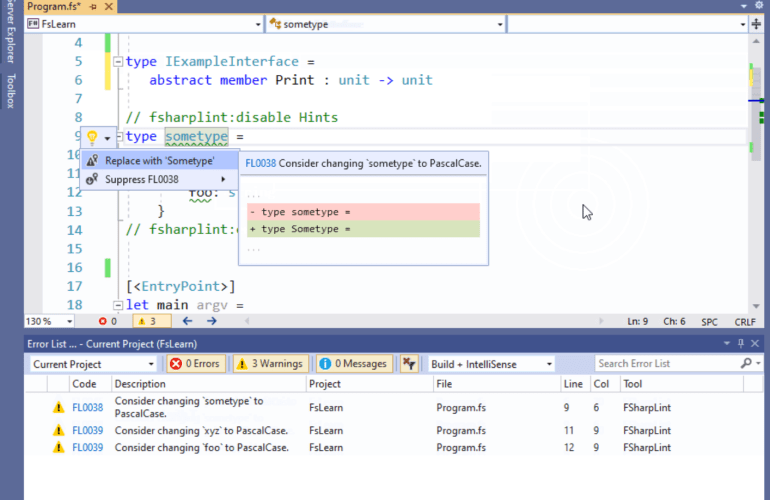Navigate forward with the right arrow

click(211, 321)
